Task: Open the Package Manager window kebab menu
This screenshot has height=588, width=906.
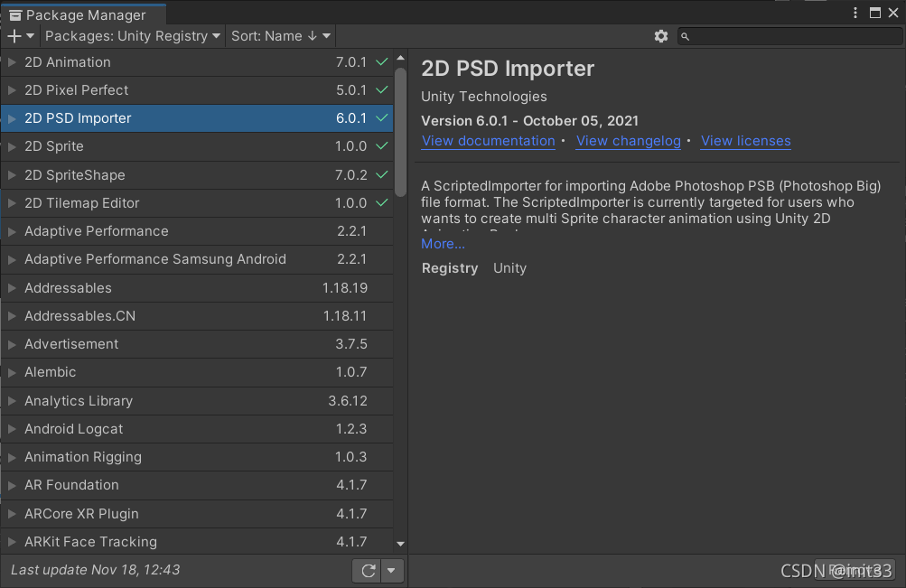Action: [x=855, y=13]
